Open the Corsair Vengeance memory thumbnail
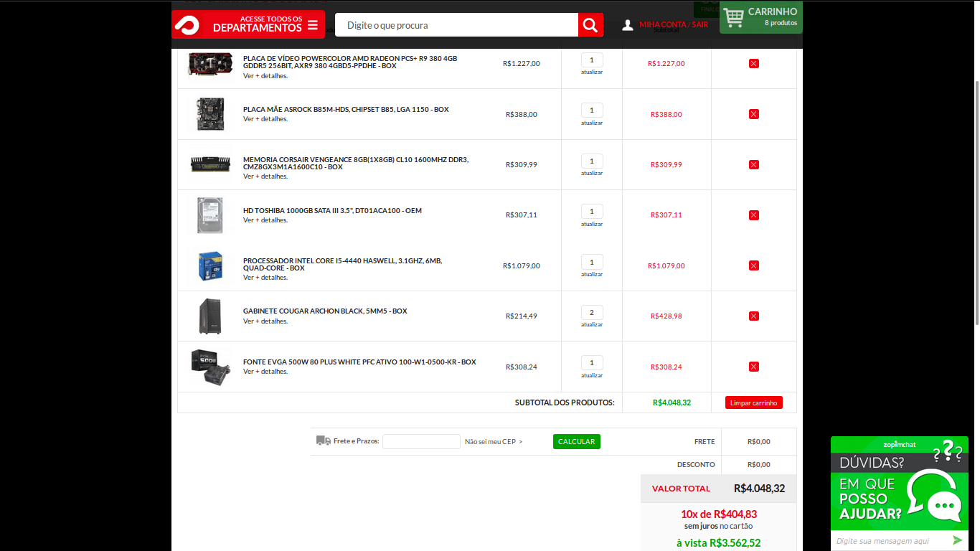Viewport: 980px width, 551px height. 210,164
